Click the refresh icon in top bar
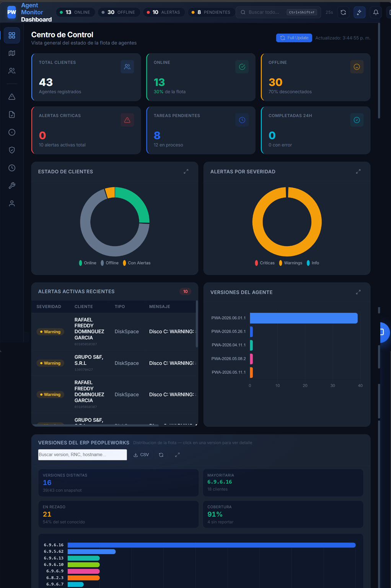This screenshot has height=588, width=391. pos(343,12)
